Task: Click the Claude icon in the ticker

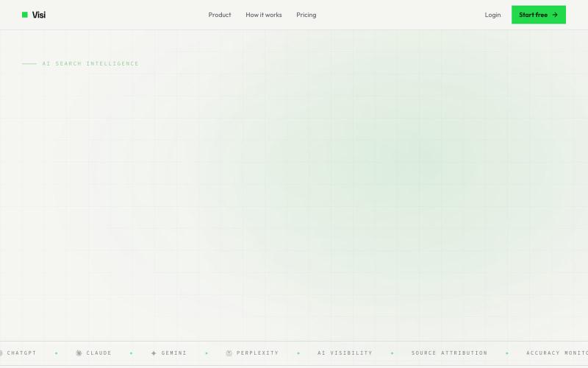Action: coord(79,353)
